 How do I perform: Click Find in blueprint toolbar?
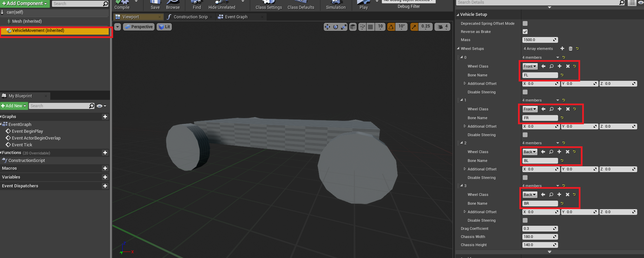(x=197, y=5)
